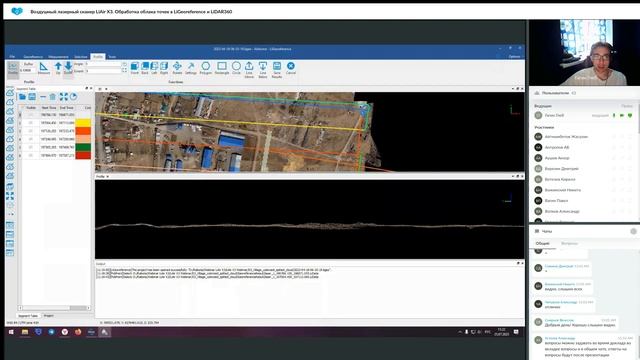640x360 pixels.
Task: Click the Angle input field
Action: (104, 64)
